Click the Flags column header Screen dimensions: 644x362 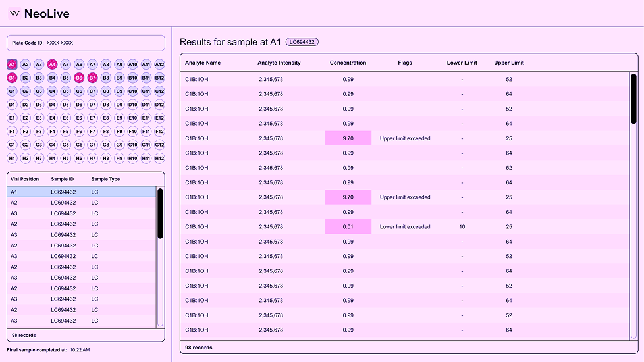pyautogui.click(x=404, y=63)
